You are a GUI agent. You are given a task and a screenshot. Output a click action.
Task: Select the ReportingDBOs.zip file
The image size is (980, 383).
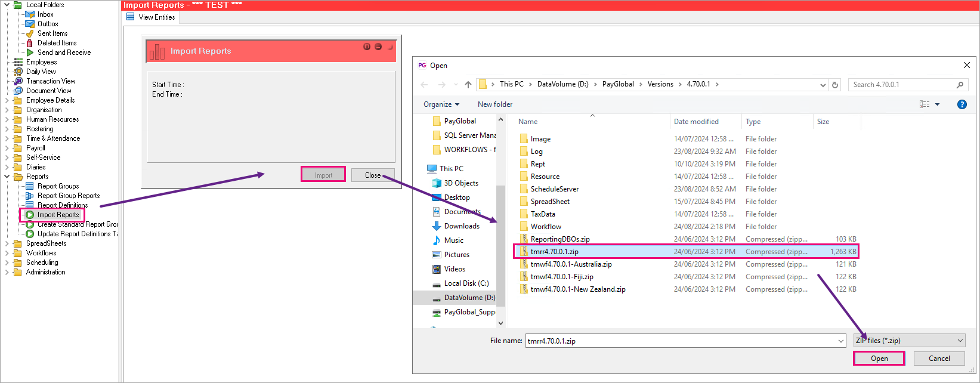tap(559, 239)
